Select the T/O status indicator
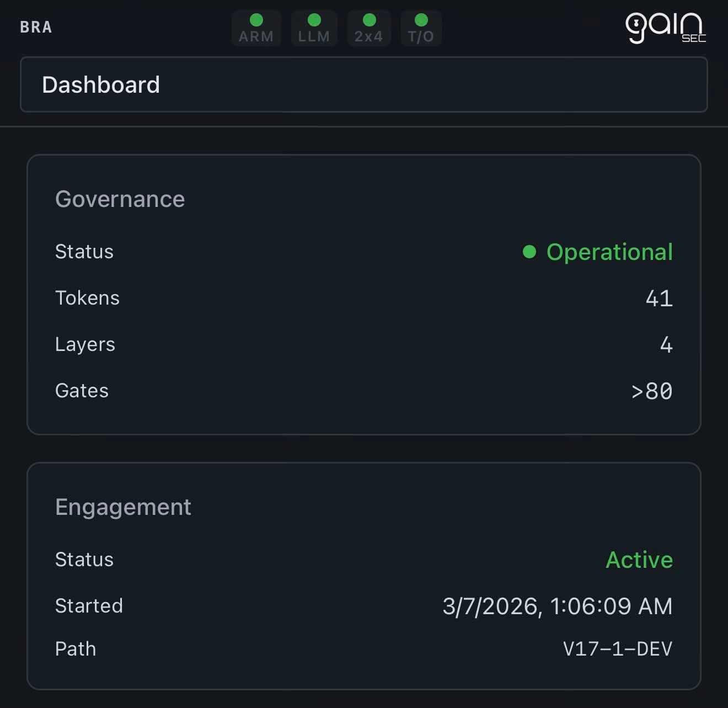Image resolution: width=728 pixels, height=708 pixels. pos(421,28)
